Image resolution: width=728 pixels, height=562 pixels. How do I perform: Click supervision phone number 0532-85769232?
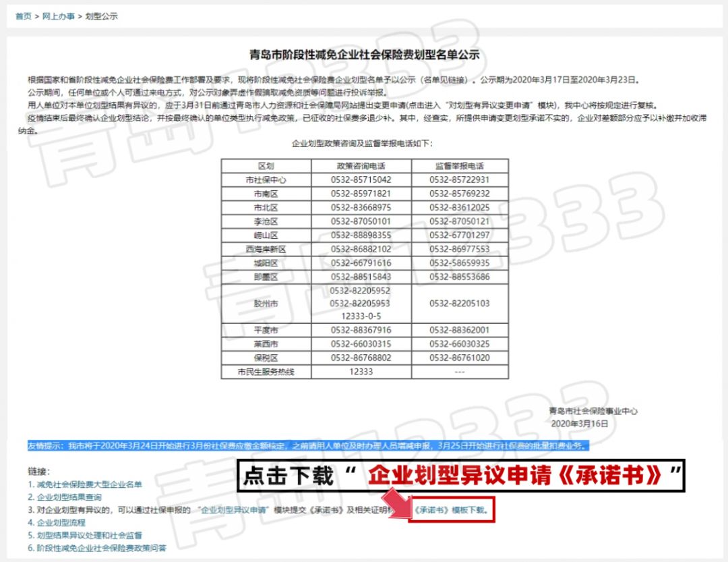pos(459,194)
